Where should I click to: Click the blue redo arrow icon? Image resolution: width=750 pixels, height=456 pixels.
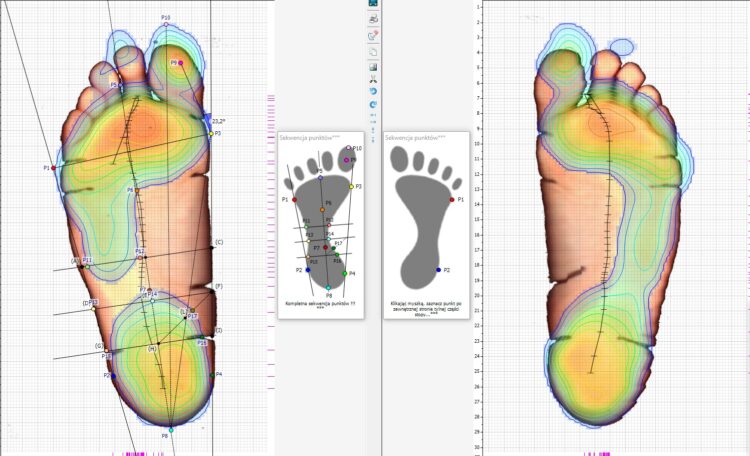point(373,104)
